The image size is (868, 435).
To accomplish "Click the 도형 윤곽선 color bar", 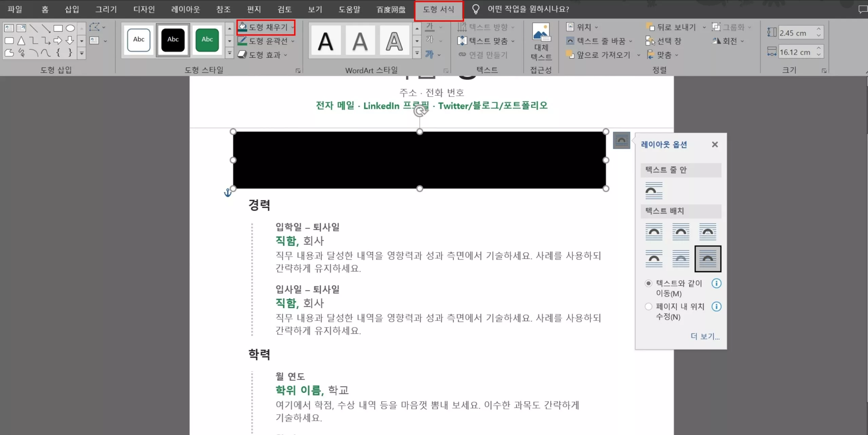I will [x=242, y=44].
